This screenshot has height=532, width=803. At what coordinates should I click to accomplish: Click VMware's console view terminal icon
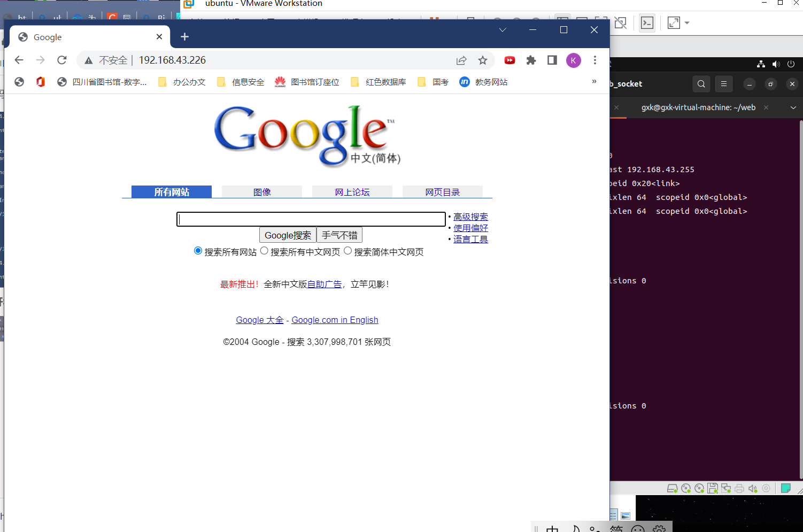click(647, 23)
